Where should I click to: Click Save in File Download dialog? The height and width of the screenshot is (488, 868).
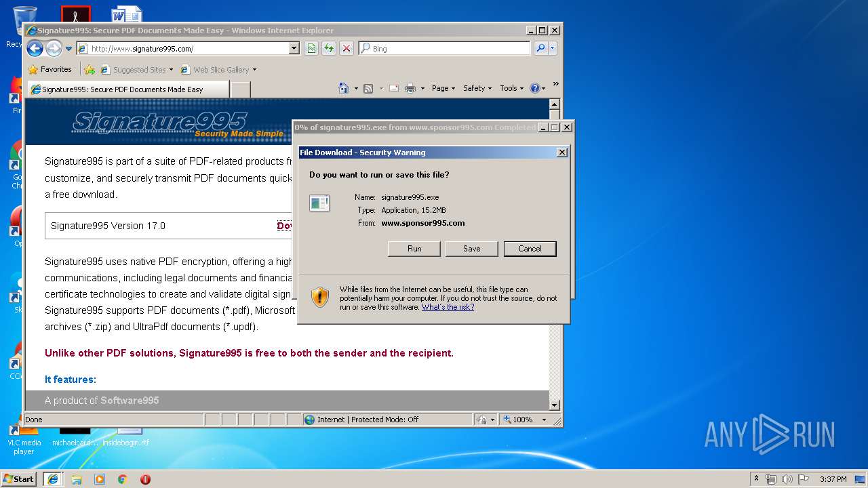pos(472,249)
